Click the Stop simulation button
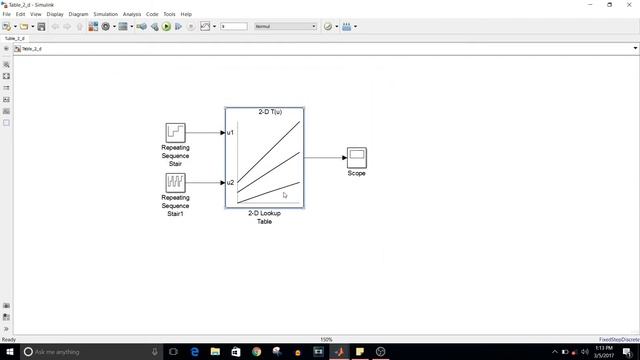640x360 pixels. (191, 27)
